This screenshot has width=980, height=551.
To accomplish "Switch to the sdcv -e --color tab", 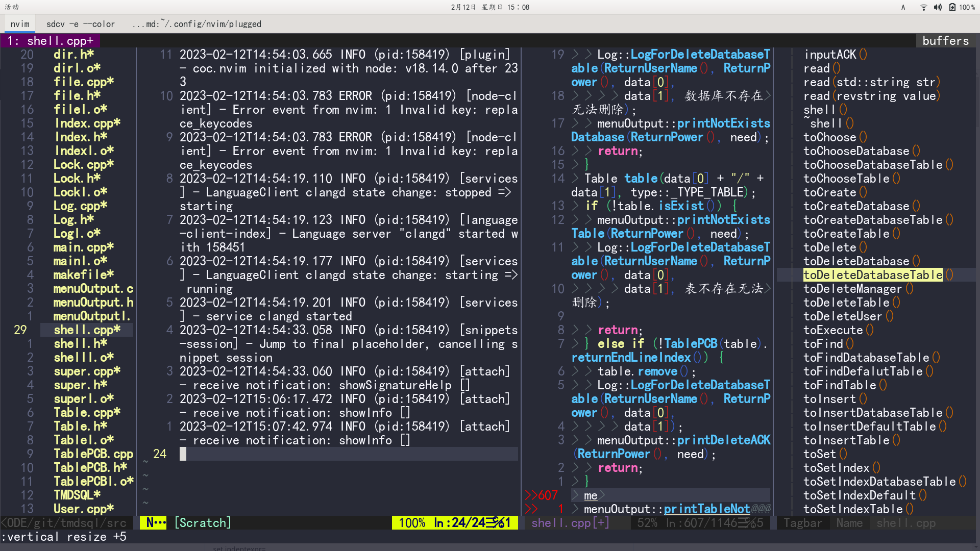I will (81, 24).
